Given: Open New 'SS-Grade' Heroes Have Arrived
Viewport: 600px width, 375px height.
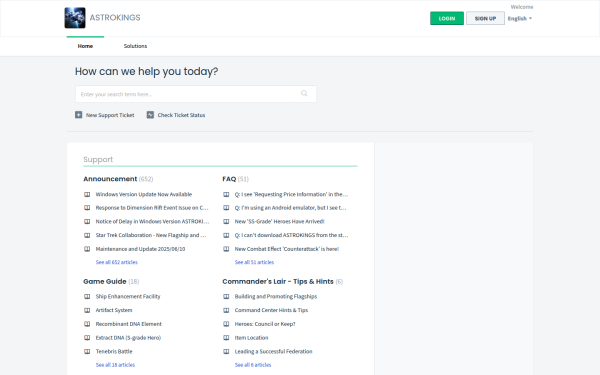Looking at the screenshot, I should coord(279,222).
